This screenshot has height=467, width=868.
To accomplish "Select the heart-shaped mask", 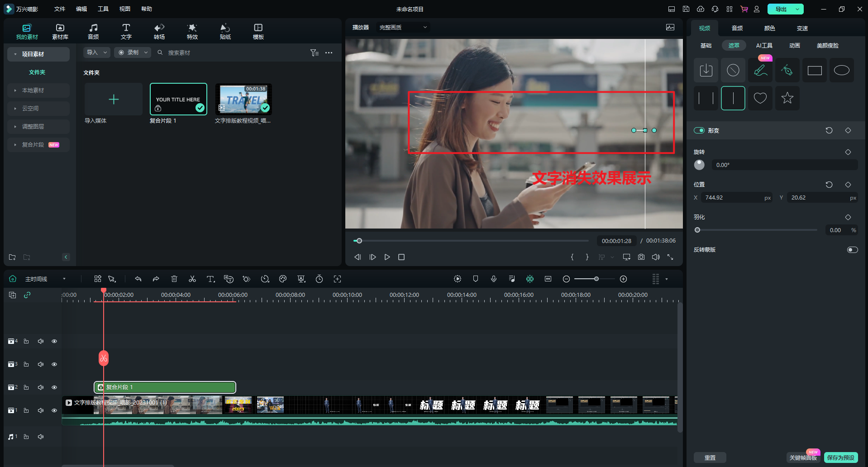I will click(760, 98).
